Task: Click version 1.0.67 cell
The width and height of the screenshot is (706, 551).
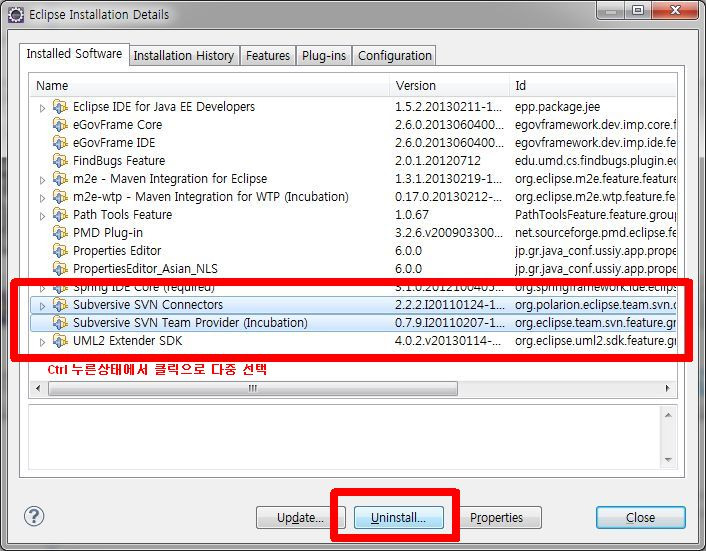Action: (x=412, y=215)
